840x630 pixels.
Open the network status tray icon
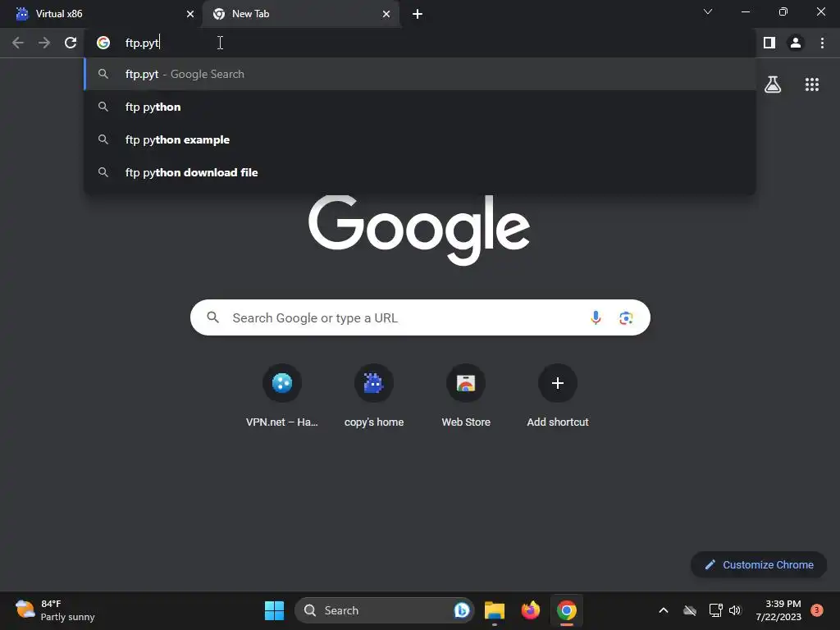715,610
